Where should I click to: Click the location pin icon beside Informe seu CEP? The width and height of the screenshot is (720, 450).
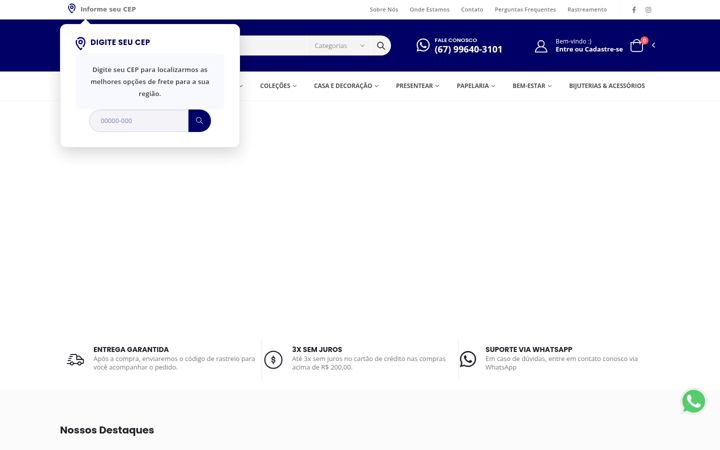[72, 8]
